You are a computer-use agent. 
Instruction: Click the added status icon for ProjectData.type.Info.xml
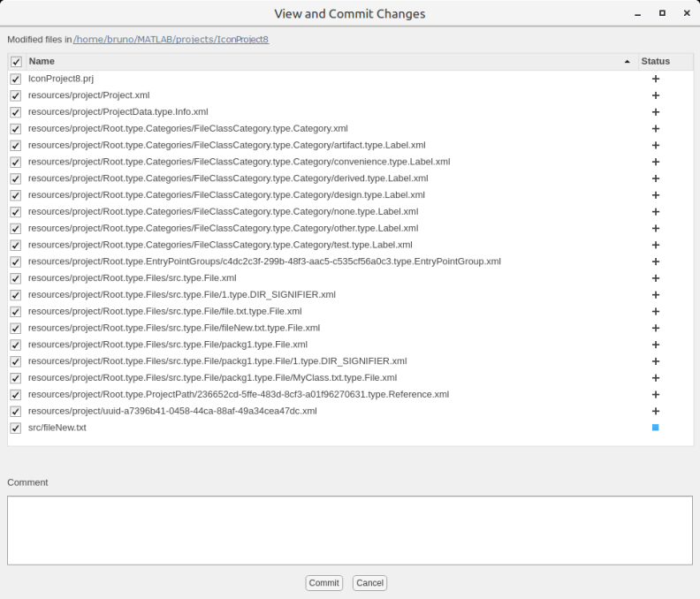pyautogui.click(x=655, y=112)
